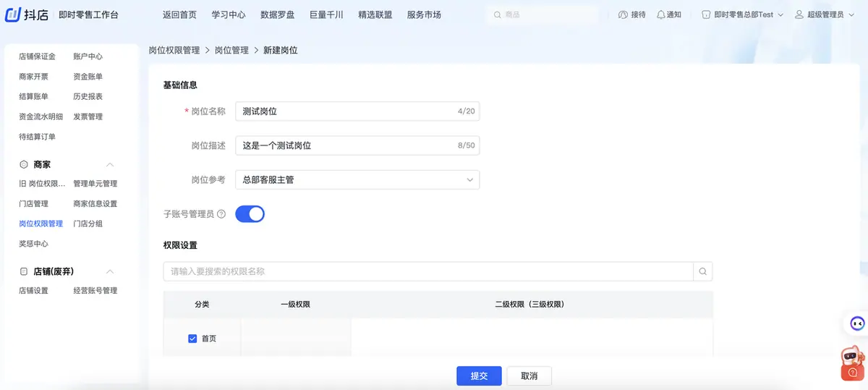This screenshot has height=390, width=868.
Task: Open 资金流水明细 in sidebar
Action: point(41,116)
